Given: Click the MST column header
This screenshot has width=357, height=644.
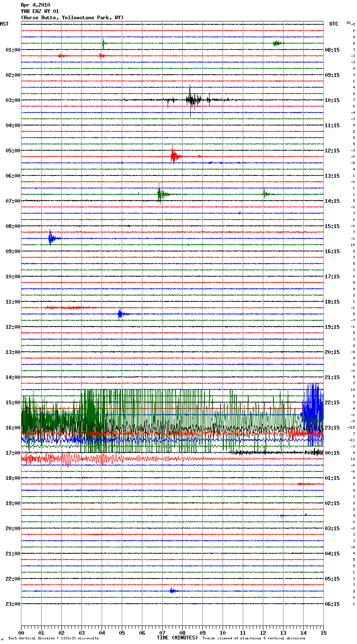Looking at the screenshot, I should click(x=4, y=24).
